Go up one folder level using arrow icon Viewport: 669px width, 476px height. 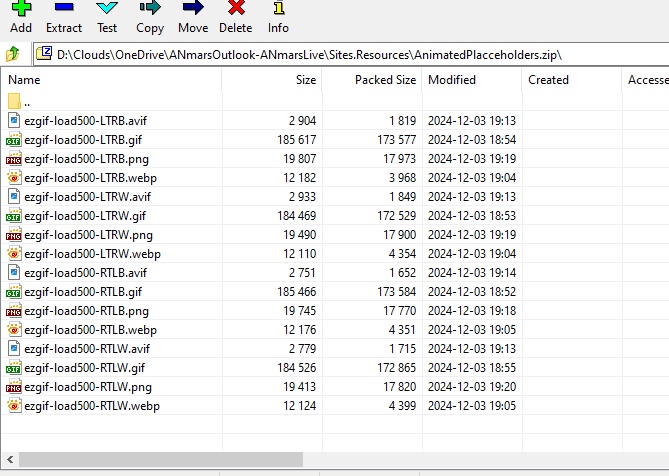(13, 55)
